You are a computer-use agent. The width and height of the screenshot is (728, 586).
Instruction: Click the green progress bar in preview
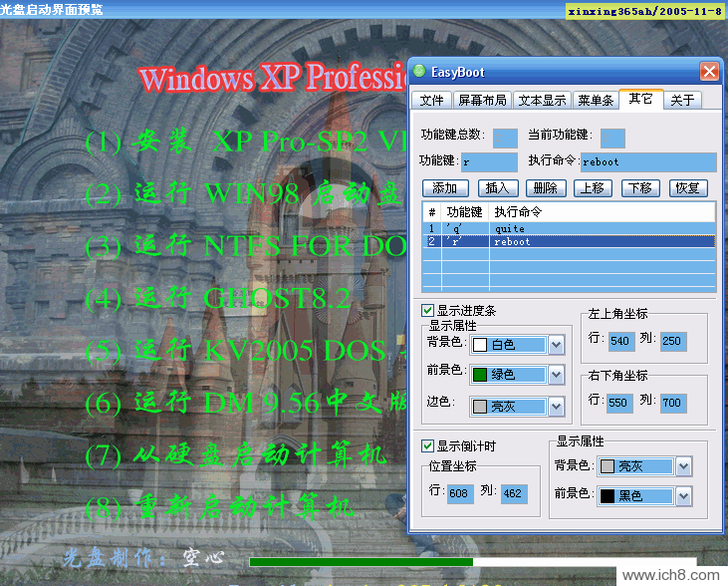[361, 562]
